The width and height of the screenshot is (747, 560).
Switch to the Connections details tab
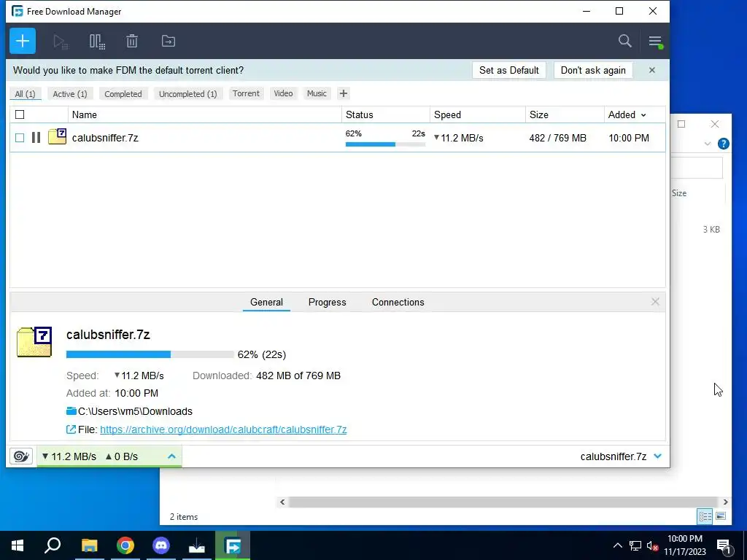[398, 302]
